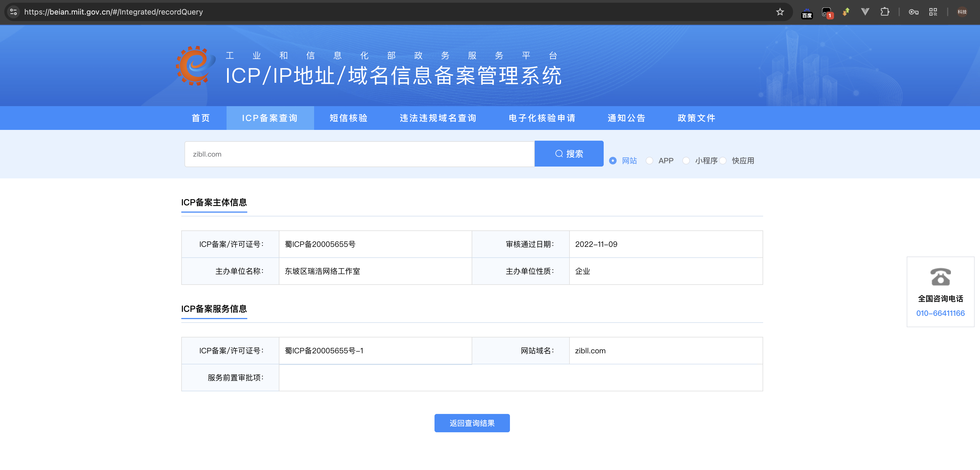
Task: Click the 搜索 search button
Action: point(569,154)
